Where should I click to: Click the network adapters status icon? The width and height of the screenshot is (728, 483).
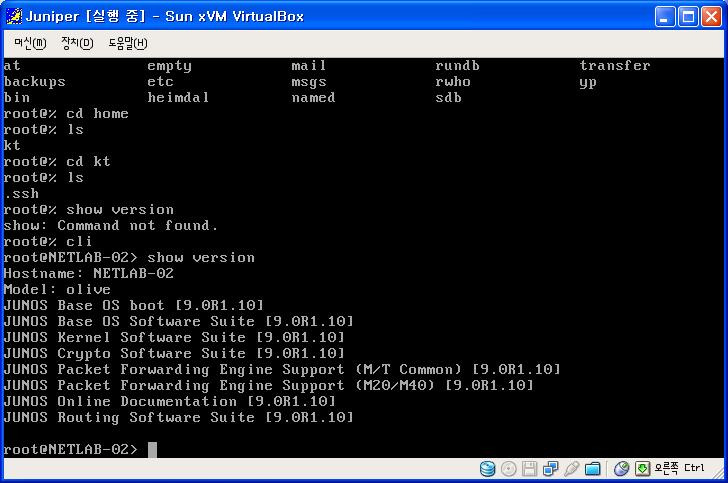pos(550,469)
